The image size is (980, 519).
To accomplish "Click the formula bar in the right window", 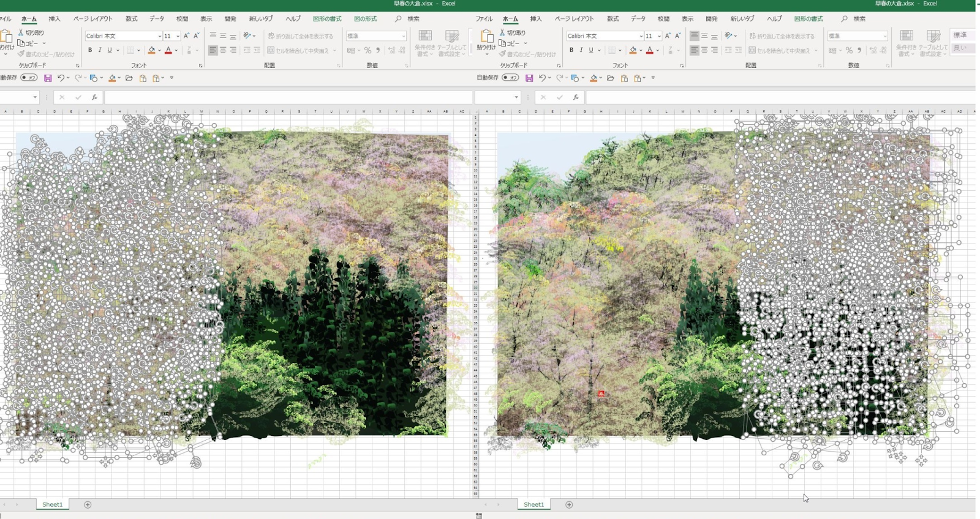I will point(780,97).
